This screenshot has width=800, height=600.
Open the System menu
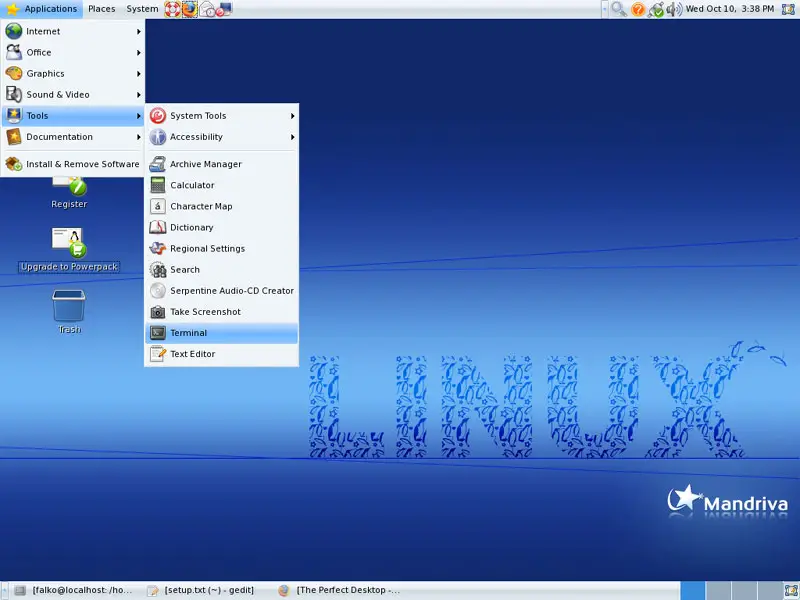[x=142, y=9]
